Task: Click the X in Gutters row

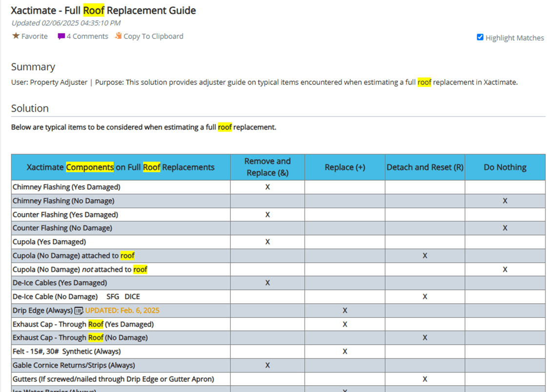Action: point(425,379)
